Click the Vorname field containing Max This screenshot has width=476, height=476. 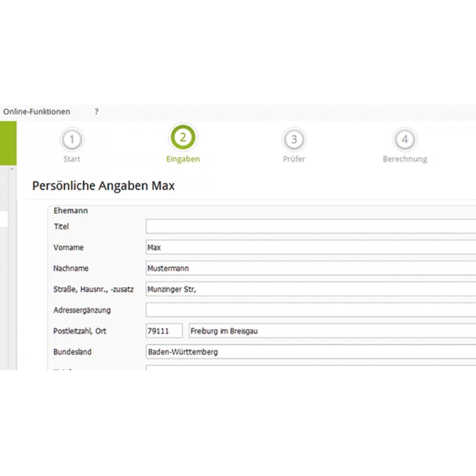268,248
